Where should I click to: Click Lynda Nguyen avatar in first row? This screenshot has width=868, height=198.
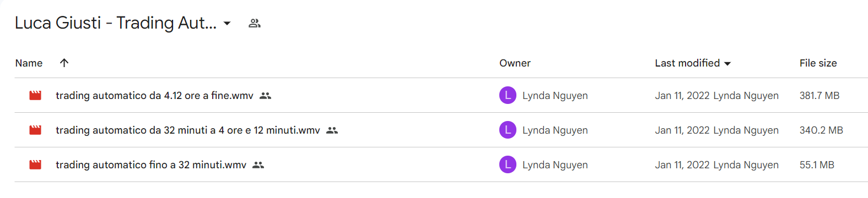coord(508,95)
